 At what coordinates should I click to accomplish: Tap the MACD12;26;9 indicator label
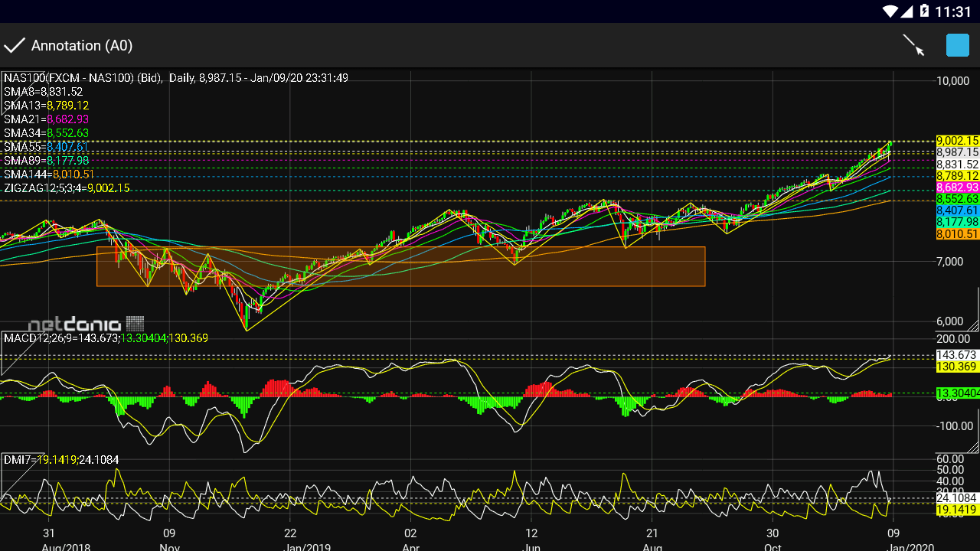[x=106, y=338]
